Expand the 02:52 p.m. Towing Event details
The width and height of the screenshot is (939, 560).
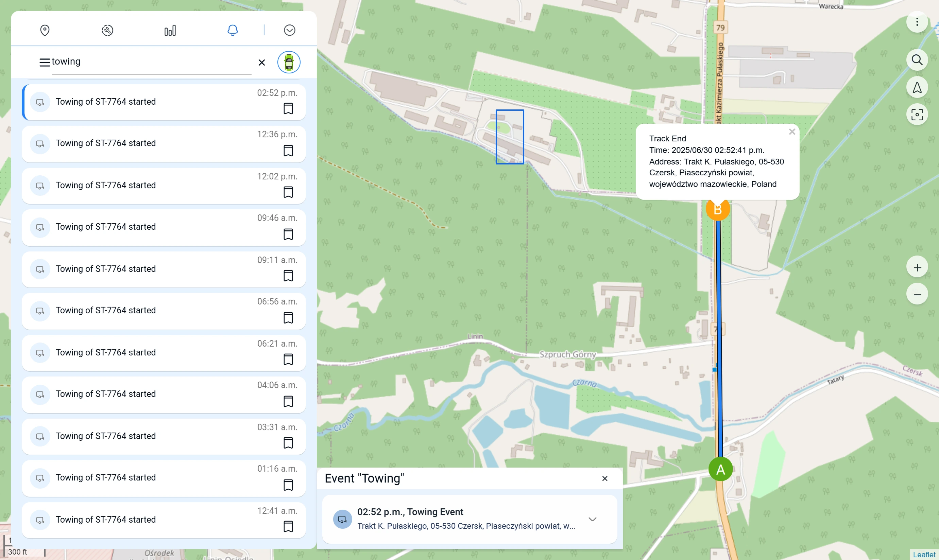pos(592,519)
